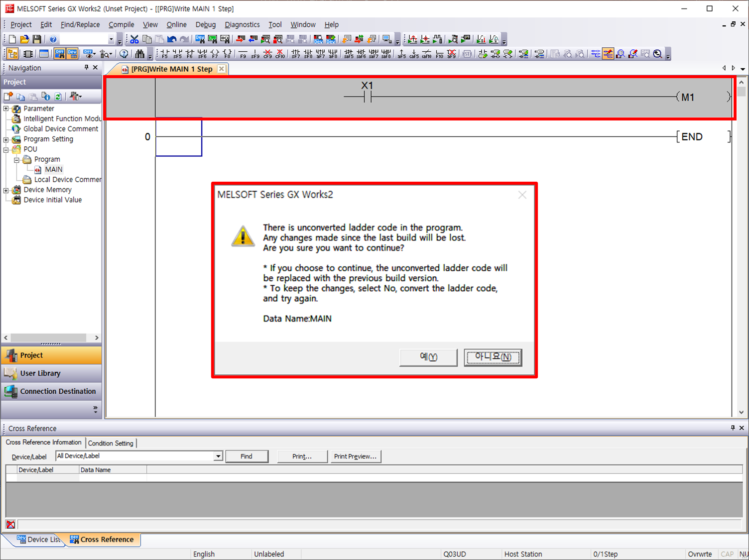
Task: Click the Print... button
Action: tap(302, 456)
